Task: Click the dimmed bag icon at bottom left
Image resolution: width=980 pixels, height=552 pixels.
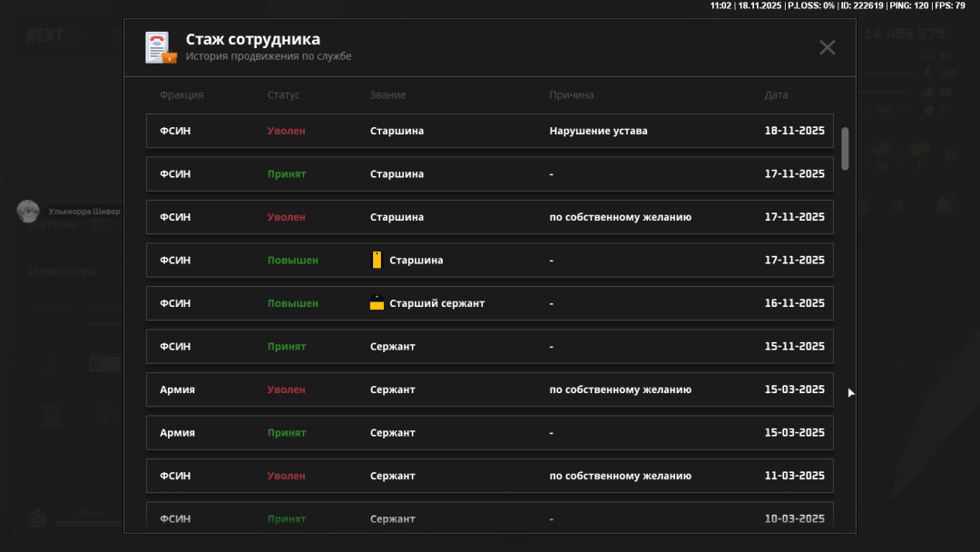Action: pos(38,518)
